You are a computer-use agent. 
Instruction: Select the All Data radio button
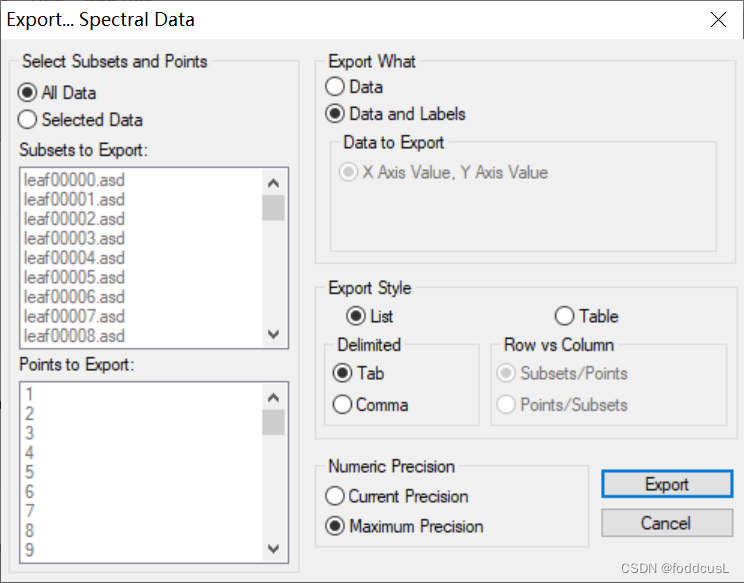(28, 93)
